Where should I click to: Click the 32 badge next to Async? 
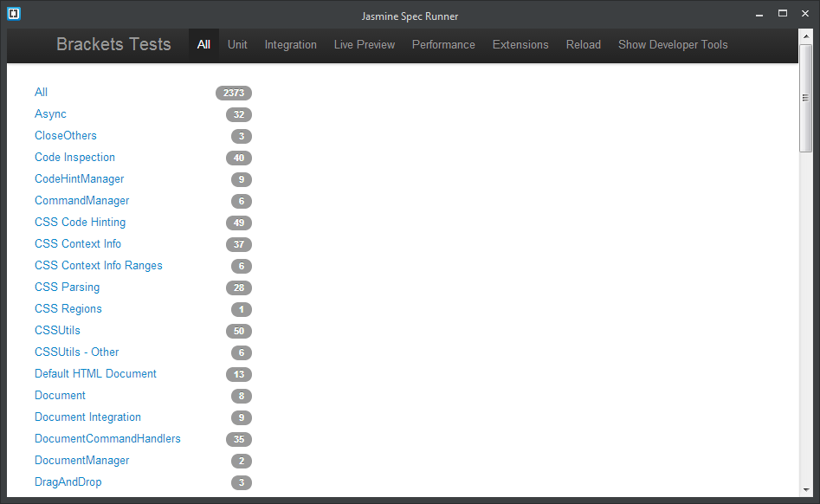(239, 114)
